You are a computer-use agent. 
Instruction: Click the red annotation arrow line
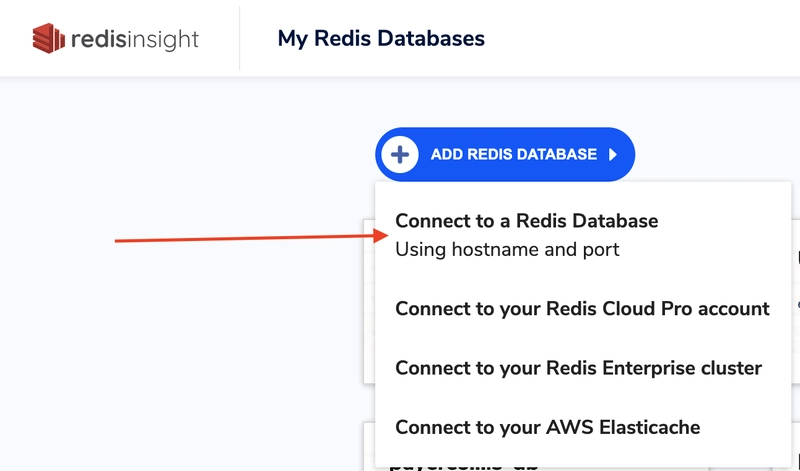(244, 238)
